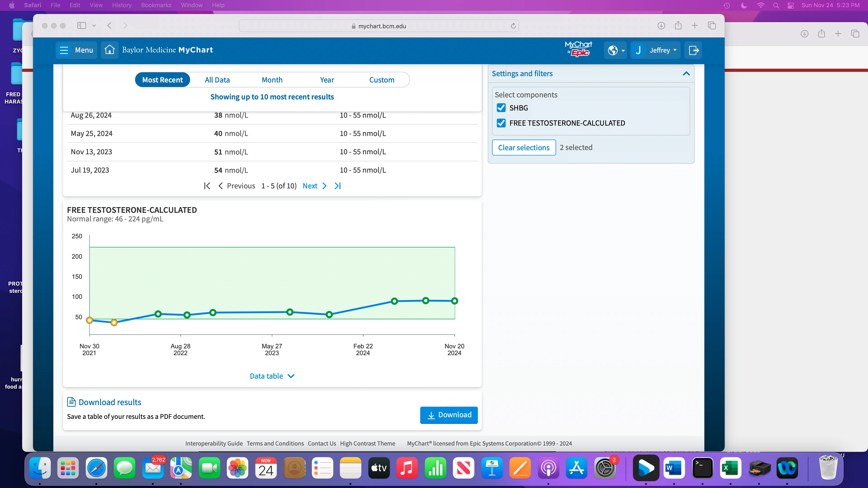868x488 pixels.
Task: Click the Download results heading icon
Action: (71, 402)
